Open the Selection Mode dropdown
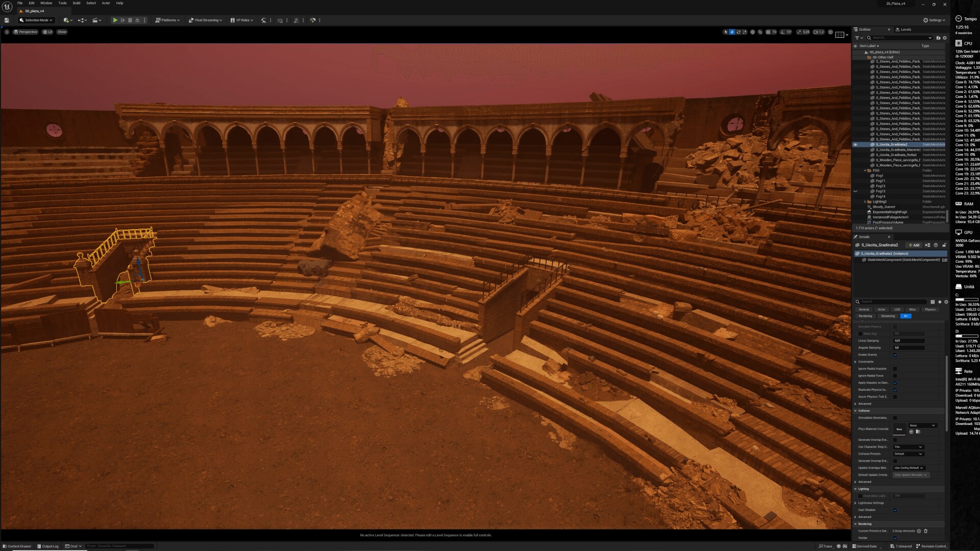Image resolution: width=980 pixels, height=551 pixels. click(36, 20)
